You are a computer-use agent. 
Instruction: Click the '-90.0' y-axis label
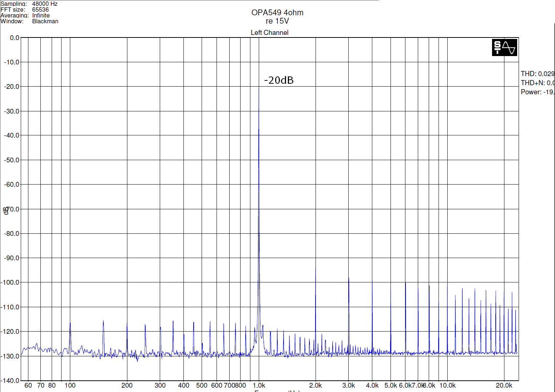click(x=12, y=258)
